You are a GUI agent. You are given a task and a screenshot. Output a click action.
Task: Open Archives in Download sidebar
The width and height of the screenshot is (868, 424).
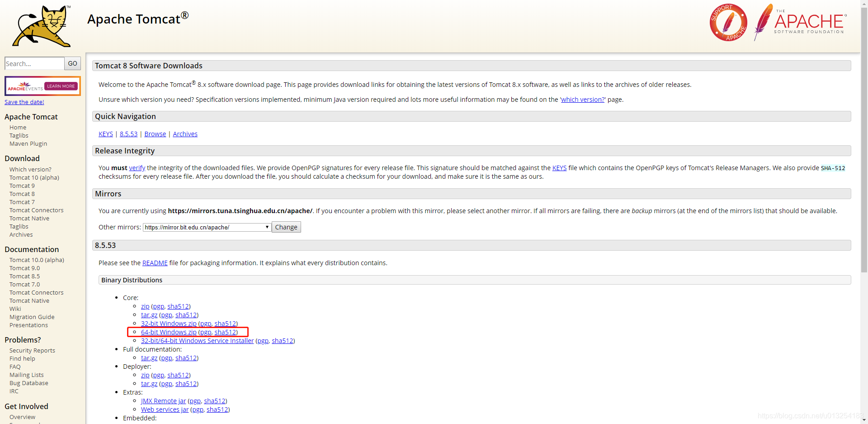[x=21, y=235]
